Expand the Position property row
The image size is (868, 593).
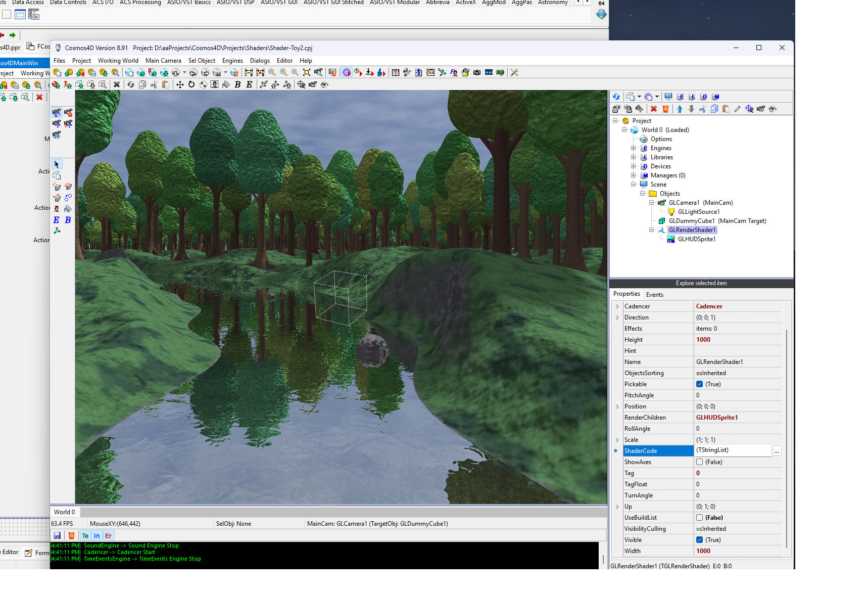(617, 406)
